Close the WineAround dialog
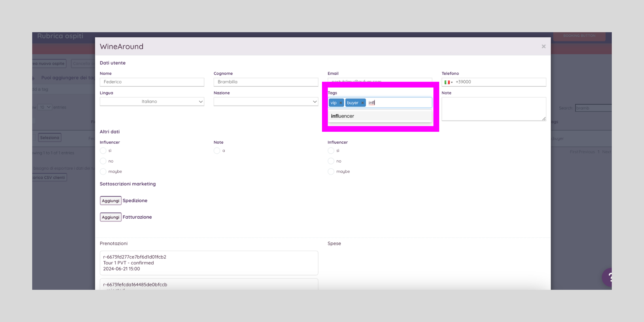 (544, 46)
